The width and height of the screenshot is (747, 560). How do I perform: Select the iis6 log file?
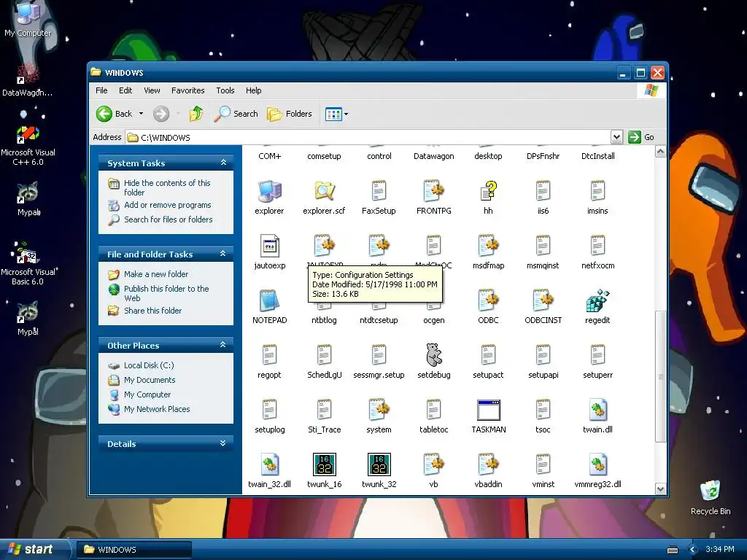tap(543, 192)
